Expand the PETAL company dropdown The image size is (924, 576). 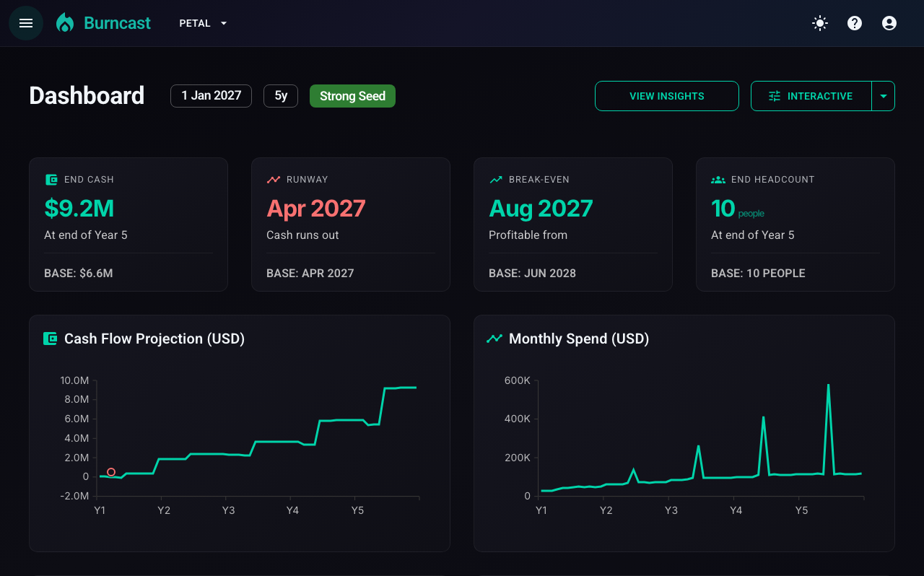click(204, 23)
